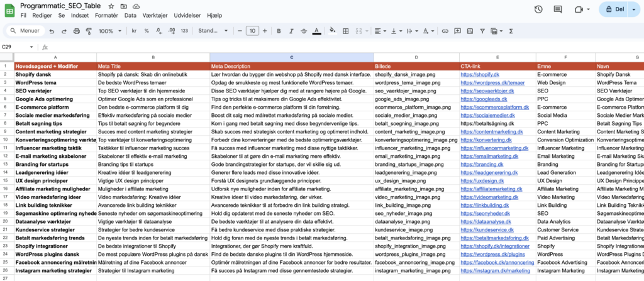Increase font size with plus button
Image resolution: width=644 pixels, height=281 pixels.
pyautogui.click(x=265, y=31)
